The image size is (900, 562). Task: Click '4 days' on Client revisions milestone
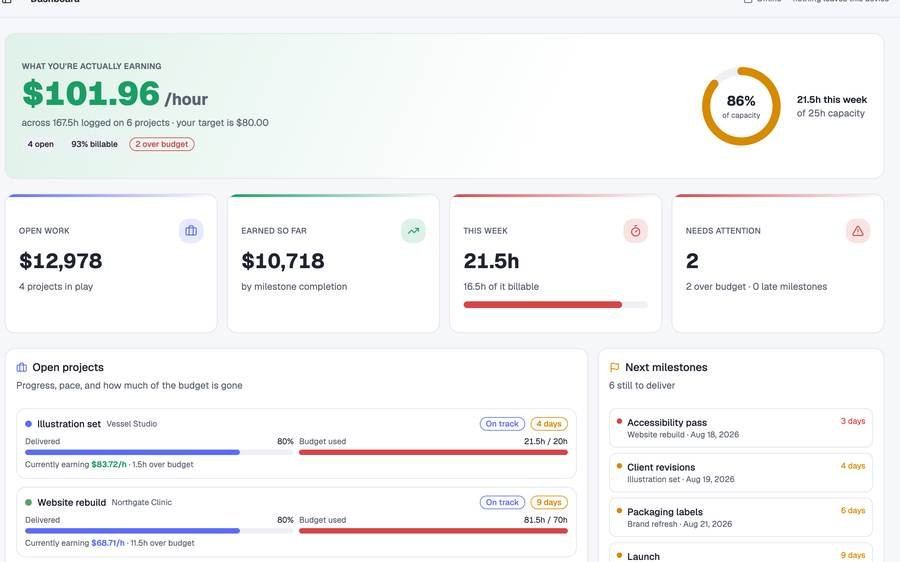click(853, 466)
